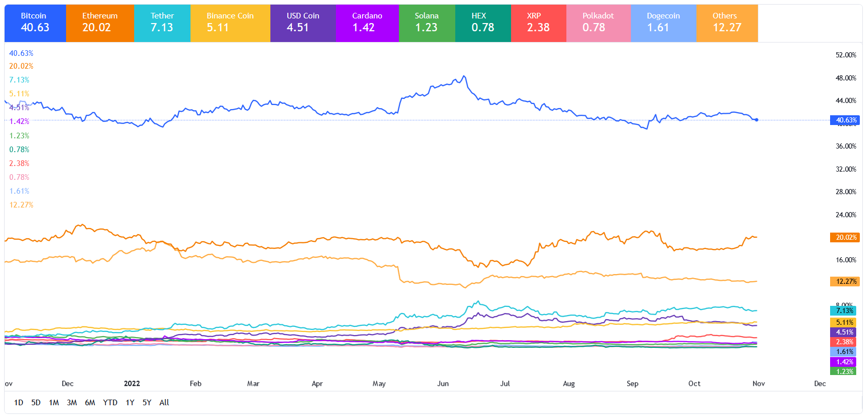Click the Dogecoin 1.61 tile

coord(663,23)
